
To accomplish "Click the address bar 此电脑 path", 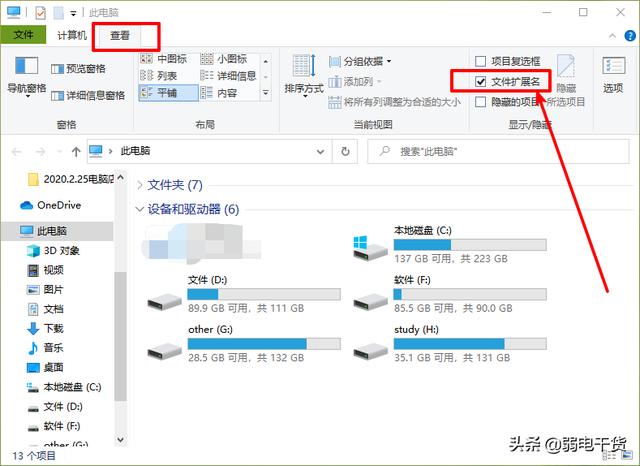I will 135,151.
